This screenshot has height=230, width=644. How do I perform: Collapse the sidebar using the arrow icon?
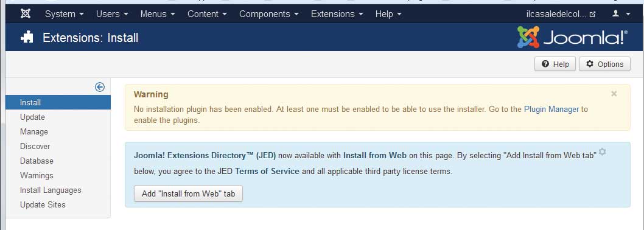(99, 87)
